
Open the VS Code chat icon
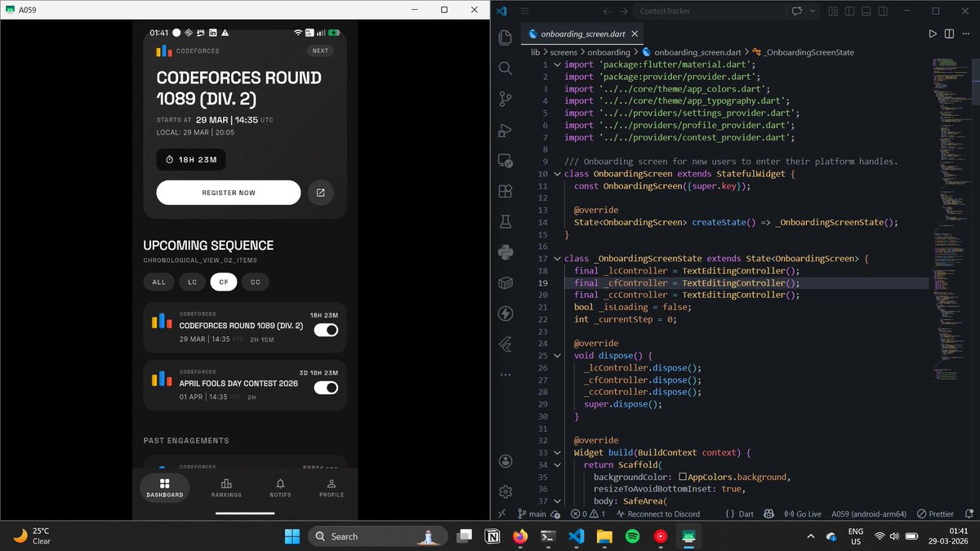click(x=796, y=11)
